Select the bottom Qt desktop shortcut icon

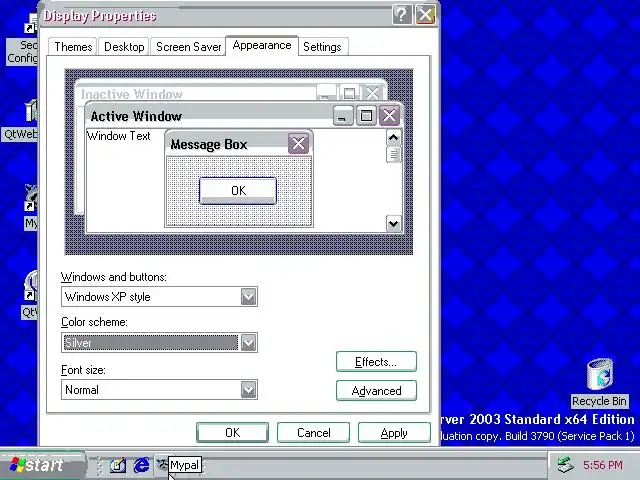(x=29, y=295)
